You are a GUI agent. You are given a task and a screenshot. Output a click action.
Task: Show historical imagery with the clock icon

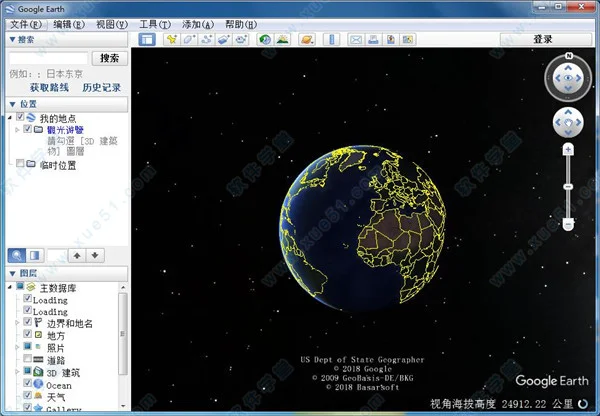tap(265, 39)
